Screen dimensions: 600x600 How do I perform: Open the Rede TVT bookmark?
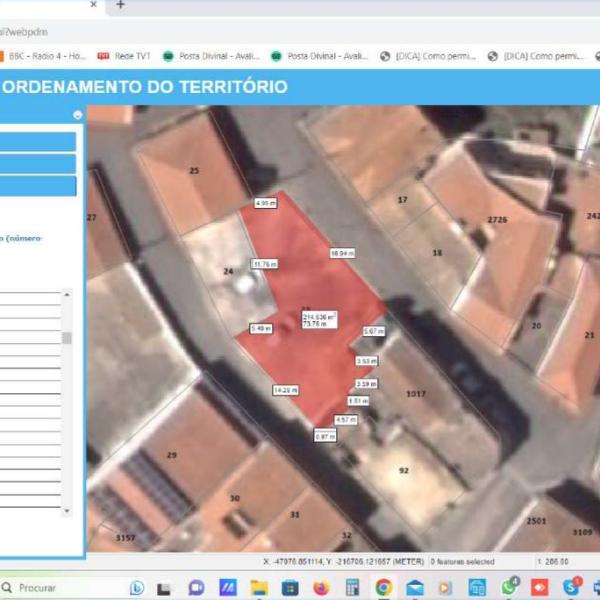tap(126, 57)
